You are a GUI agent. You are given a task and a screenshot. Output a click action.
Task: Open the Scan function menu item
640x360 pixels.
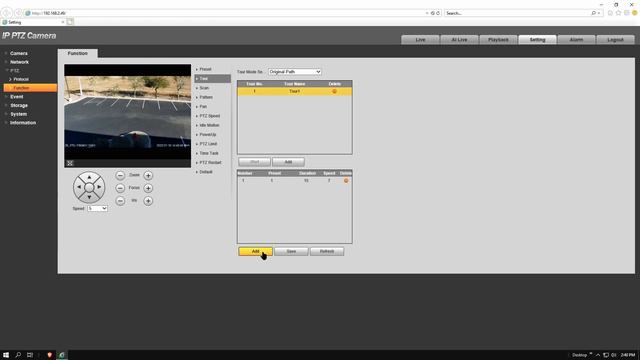pyautogui.click(x=204, y=88)
